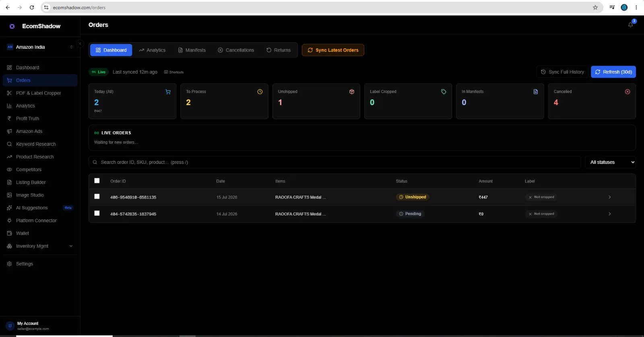Check order 404-5742835-1837945 checkbox
This screenshot has height=337, width=644.
tap(97, 213)
